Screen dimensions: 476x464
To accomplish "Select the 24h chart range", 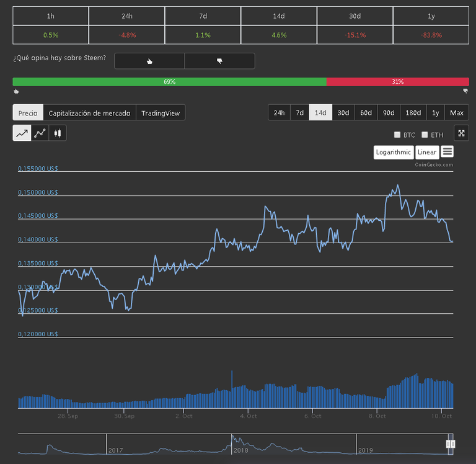I will point(280,112).
